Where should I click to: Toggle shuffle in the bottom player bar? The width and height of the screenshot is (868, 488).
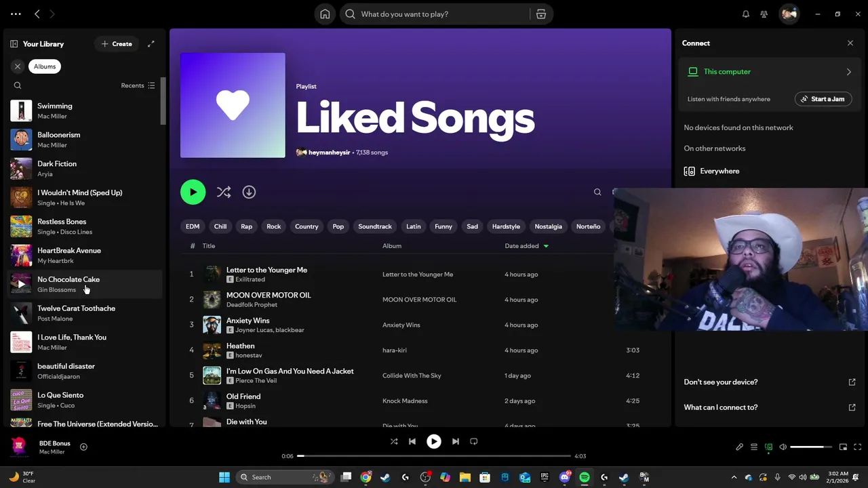(x=394, y=441)
